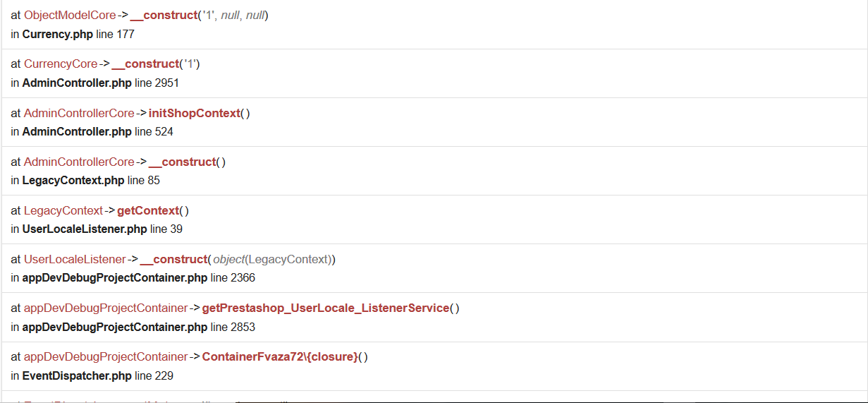Click AdminControllerCore beside initShopContext
The height and width of the screenshot is (403, 868).
tap(79, 113)
